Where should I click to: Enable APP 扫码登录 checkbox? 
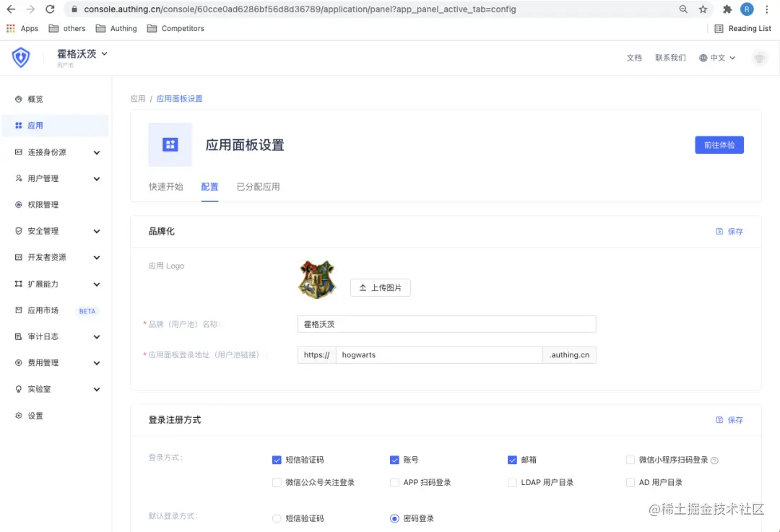(394, 482)
